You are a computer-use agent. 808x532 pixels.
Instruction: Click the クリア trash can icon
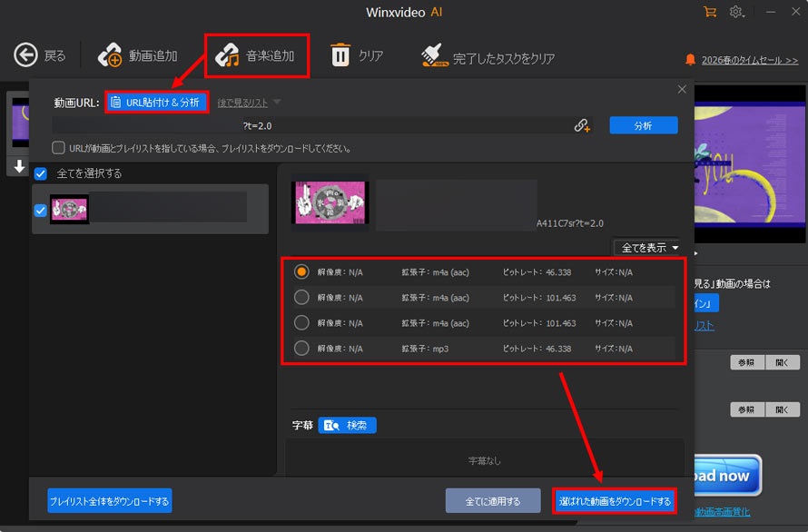[x=340, y=55]
